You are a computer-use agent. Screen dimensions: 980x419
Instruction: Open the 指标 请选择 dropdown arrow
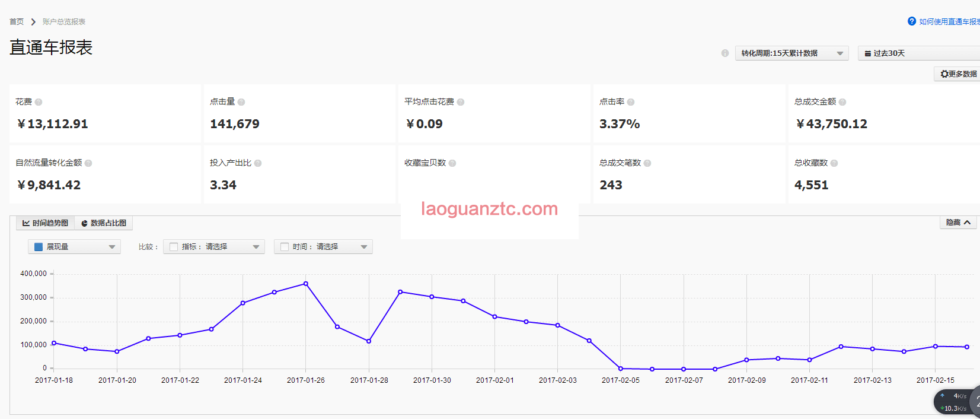[x=256, y=247]
